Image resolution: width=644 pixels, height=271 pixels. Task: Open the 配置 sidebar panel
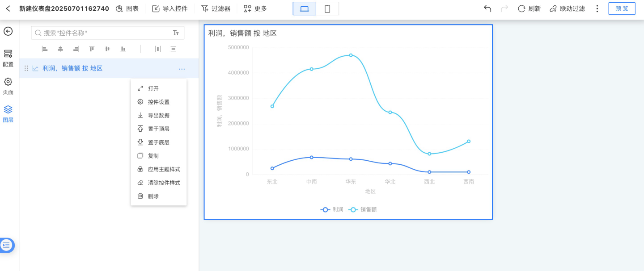coord(8,58)
